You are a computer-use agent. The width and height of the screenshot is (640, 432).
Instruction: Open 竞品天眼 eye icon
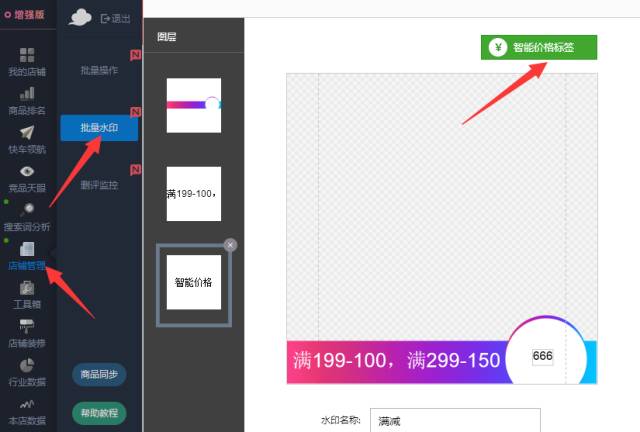coord(27,171)
